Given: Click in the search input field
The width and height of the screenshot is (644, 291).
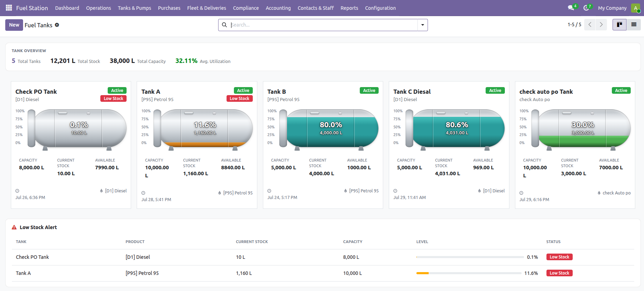Looking at the screenshot, I should pos(323,25).
